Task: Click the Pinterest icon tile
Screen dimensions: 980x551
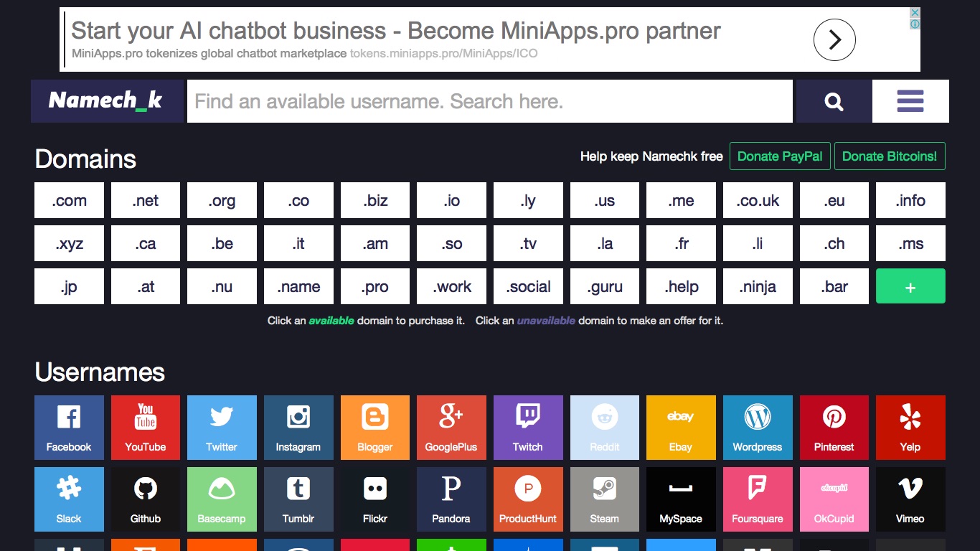Action: [834, 428]
